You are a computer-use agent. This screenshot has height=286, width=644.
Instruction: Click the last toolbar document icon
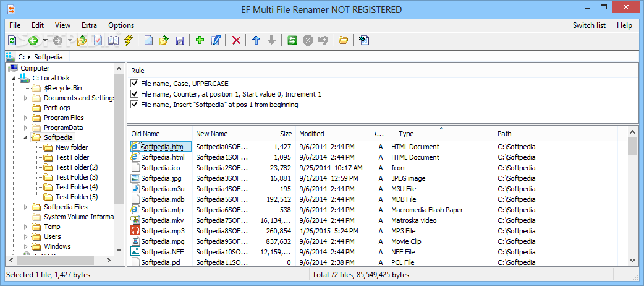point(364,40)
